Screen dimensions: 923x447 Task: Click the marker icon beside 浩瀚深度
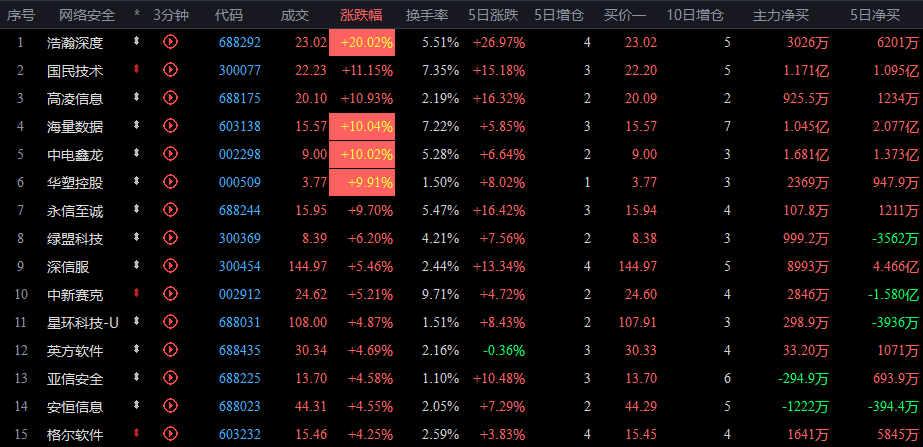(x=137, y=41)
